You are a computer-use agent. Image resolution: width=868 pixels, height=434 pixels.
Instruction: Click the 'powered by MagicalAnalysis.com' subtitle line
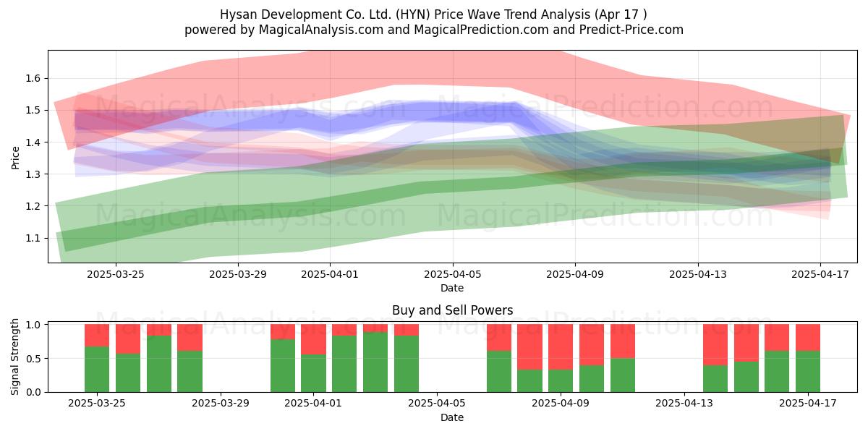click(434, 30)
